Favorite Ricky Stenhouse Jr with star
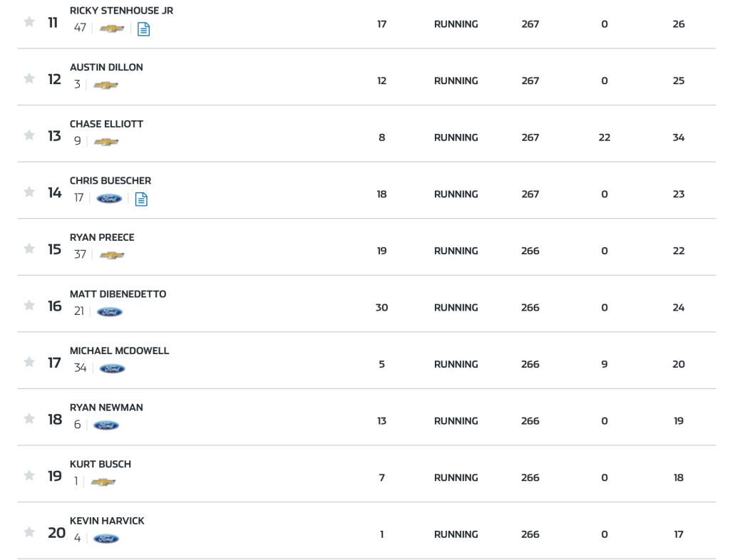This screenshot has width=730, height=560. 29,22
